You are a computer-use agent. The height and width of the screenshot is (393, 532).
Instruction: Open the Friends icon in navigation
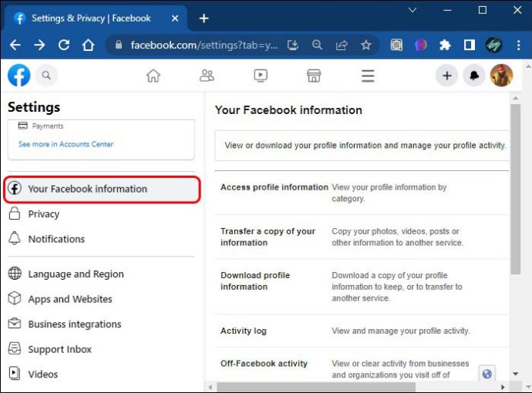click(207, 76)
